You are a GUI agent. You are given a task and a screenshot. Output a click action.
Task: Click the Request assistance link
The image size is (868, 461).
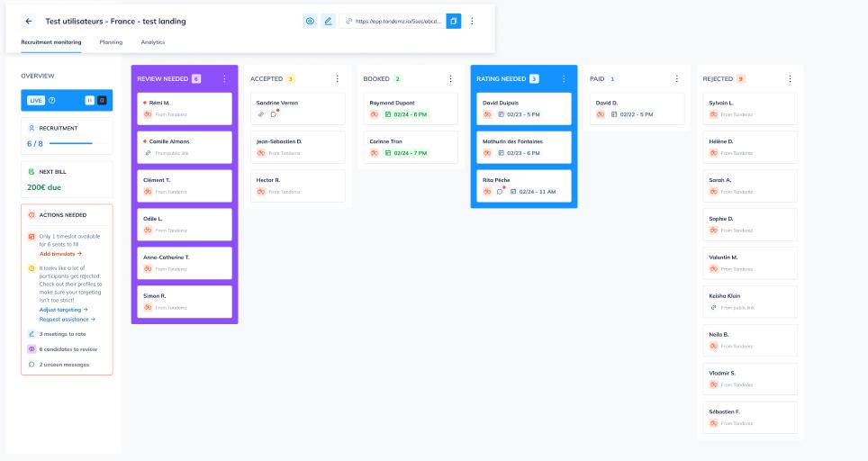pos(67,319)
